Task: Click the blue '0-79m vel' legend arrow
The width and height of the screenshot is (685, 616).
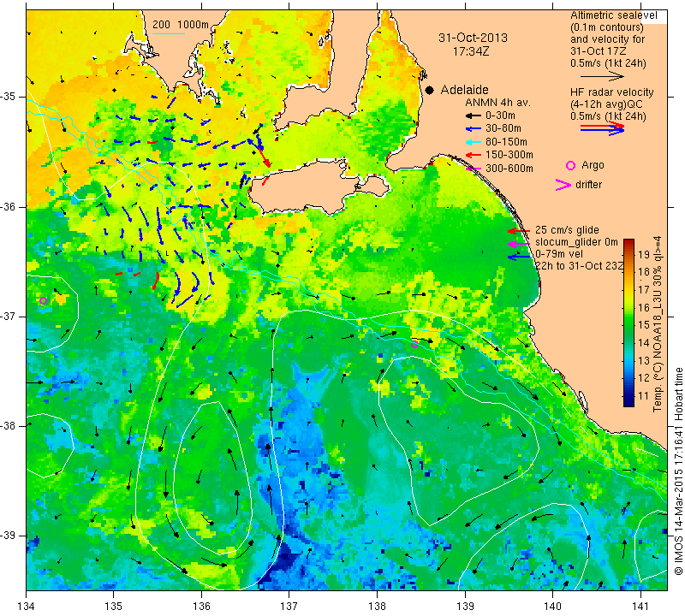Action: [519, 258]
